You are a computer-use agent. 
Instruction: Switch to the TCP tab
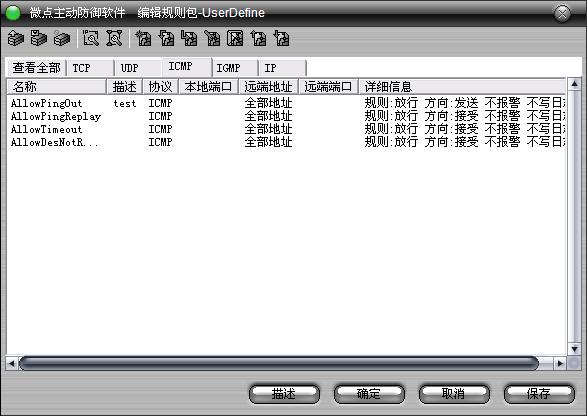coord(91,68)
